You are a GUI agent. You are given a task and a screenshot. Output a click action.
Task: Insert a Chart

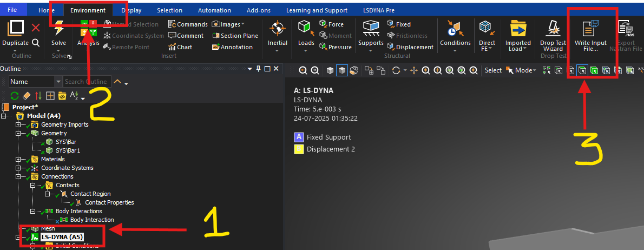180,47
